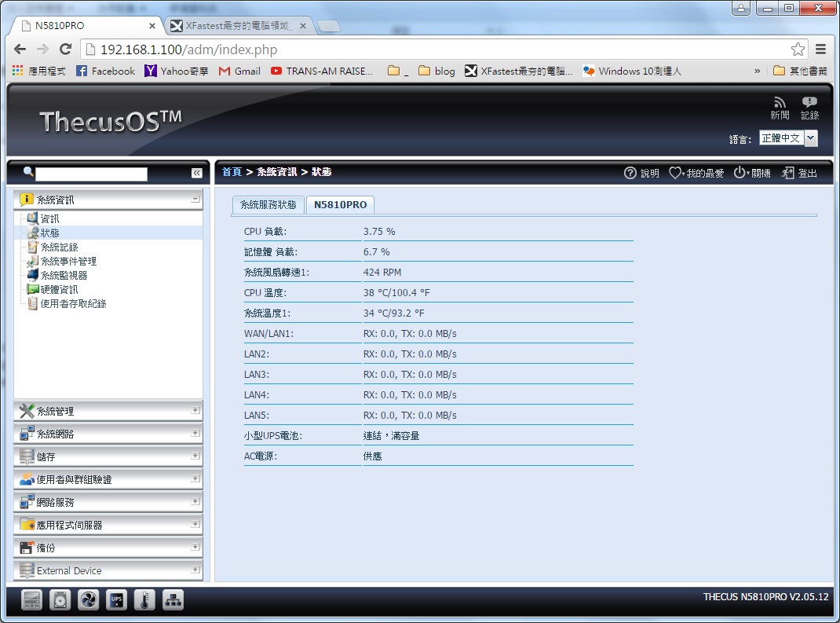Click the CPU 負載 value 3.75 %

pos(378,232)
